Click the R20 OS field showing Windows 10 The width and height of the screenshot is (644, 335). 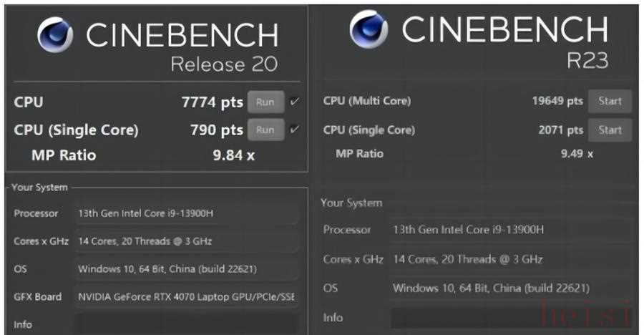187,269
